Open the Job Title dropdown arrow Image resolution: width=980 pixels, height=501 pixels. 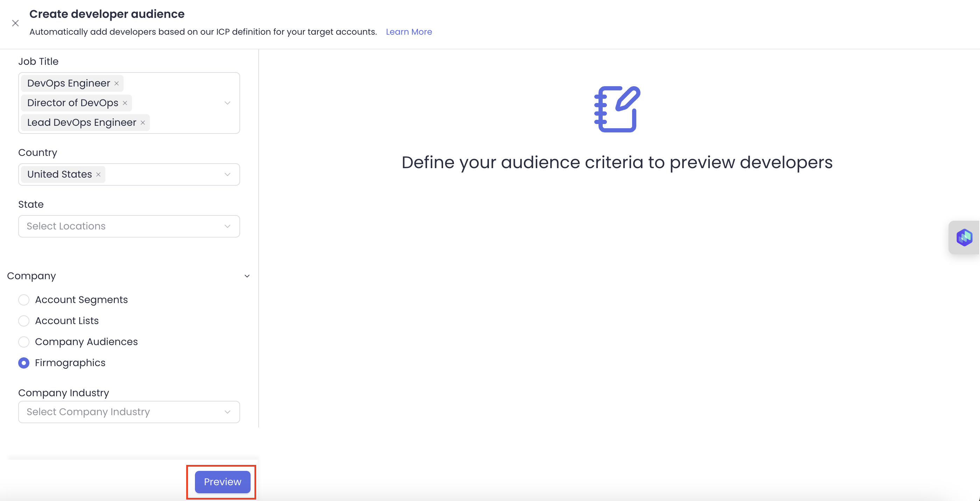click(x=227, y=103)
